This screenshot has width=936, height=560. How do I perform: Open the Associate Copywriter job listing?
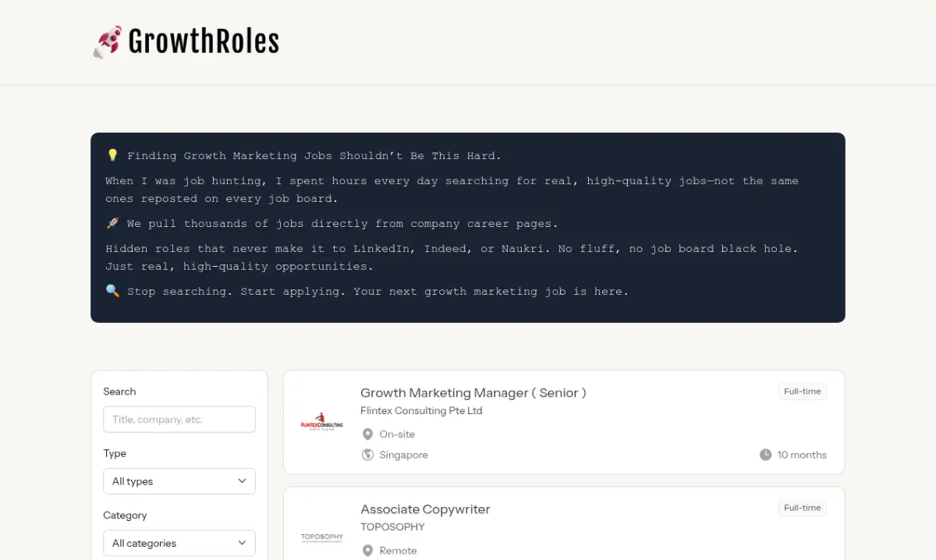tap(425, 509)
